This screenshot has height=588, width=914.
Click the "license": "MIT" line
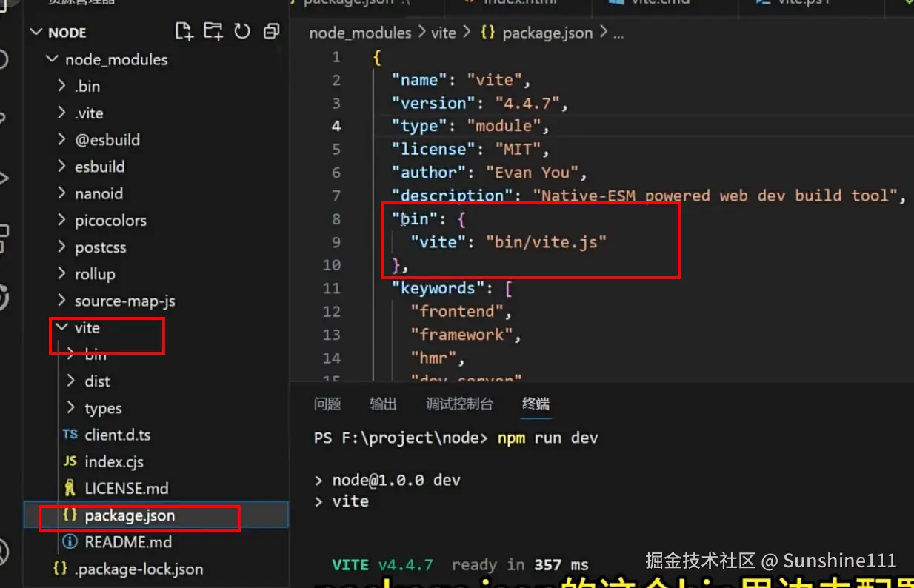(x=471, y=149)
